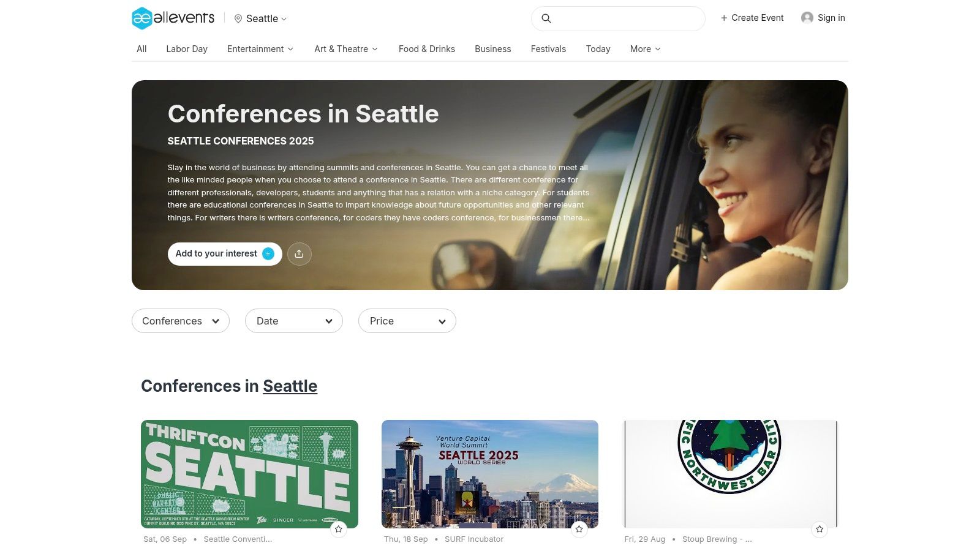Viewport: 980px width, 551px height.
Task: Expand the Art & Theatre menu
Action: pos(346,49)
